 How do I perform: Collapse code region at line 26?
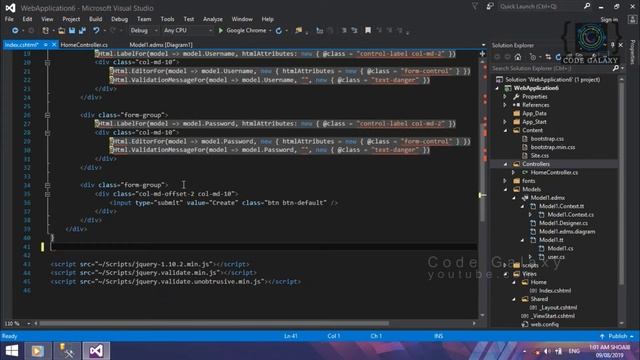pos(47,116)
